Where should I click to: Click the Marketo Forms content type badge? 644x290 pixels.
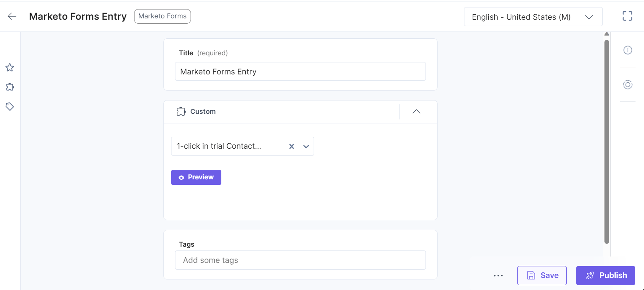click(162, 16)
